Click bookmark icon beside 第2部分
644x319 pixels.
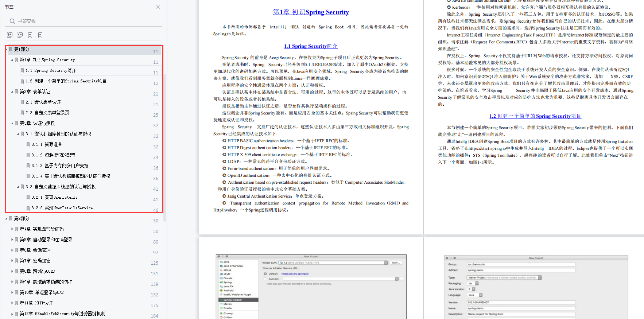[11, 219]
